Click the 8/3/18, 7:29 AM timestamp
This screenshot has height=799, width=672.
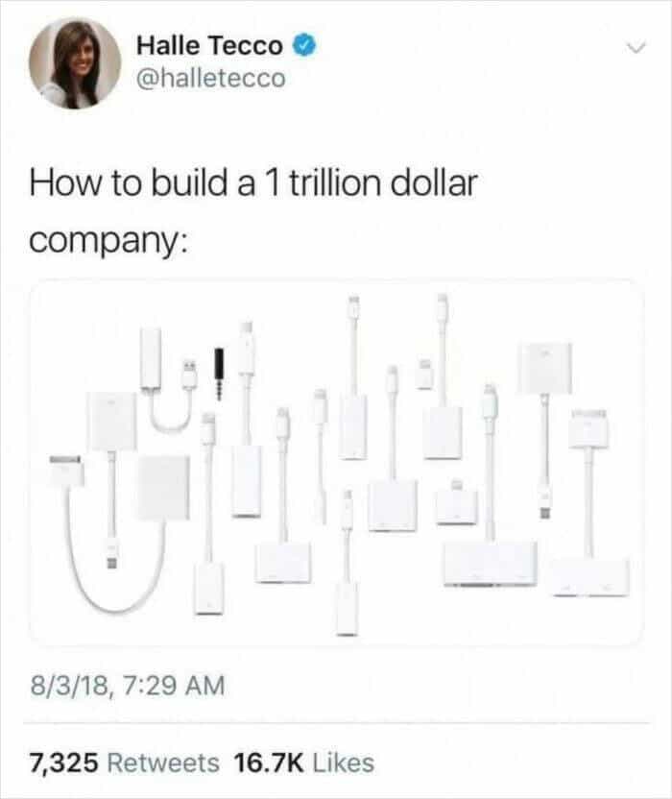pos(128,685)
